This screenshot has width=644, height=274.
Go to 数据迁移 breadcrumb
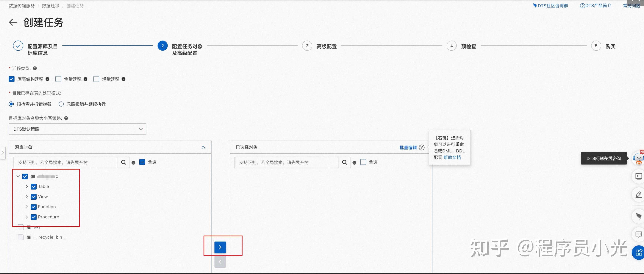(x=51, y=6)
